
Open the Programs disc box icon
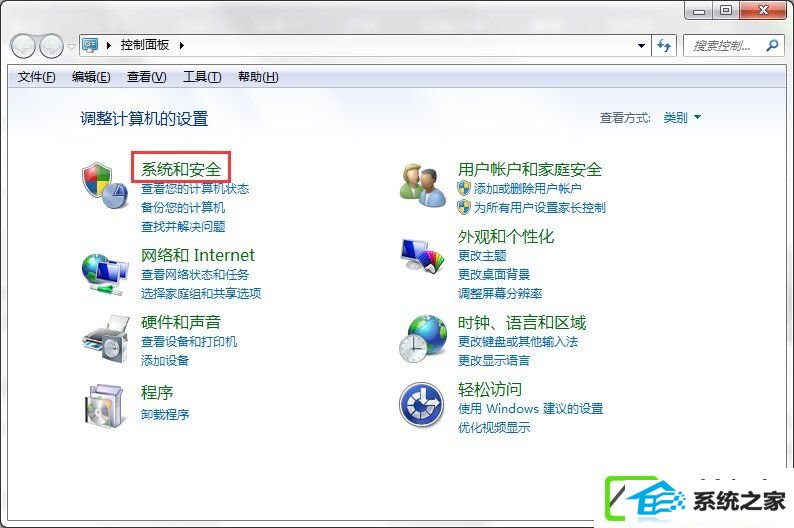105,405
